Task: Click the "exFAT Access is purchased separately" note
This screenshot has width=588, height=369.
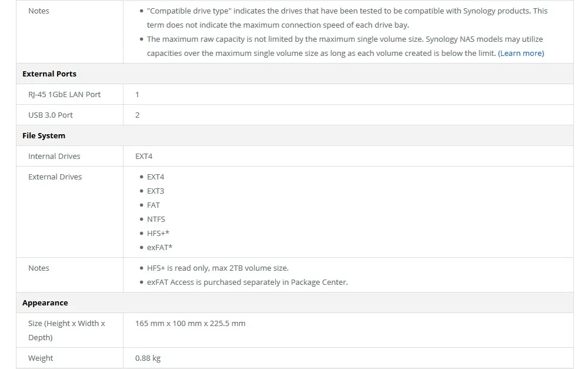Action: tap(247, 282)
